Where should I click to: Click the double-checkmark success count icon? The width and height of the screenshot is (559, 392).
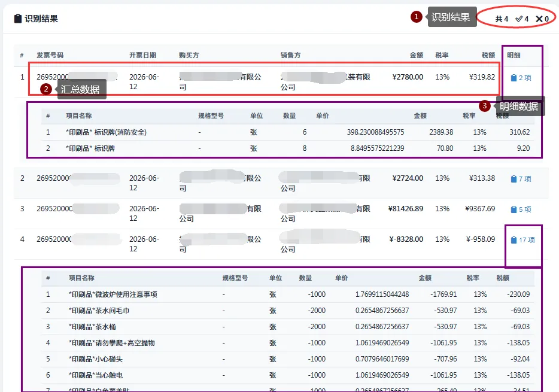[519, 19]
